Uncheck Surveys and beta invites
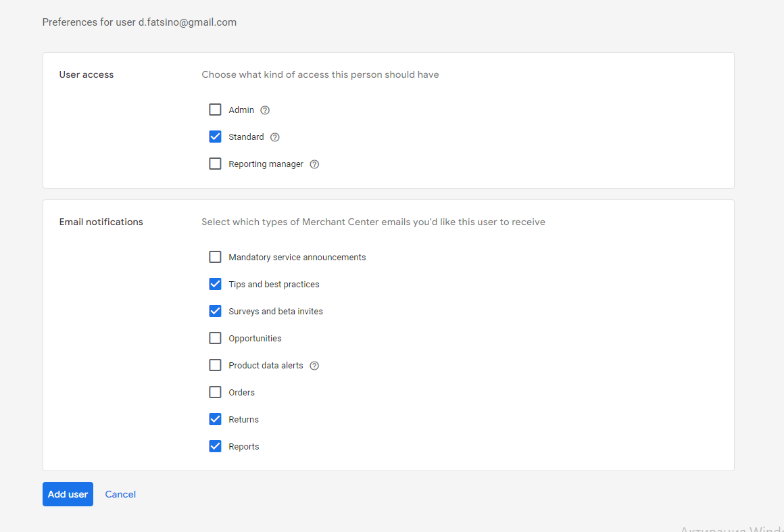Image resolution: width=784 pixels, height=532 pixels. 215,311
